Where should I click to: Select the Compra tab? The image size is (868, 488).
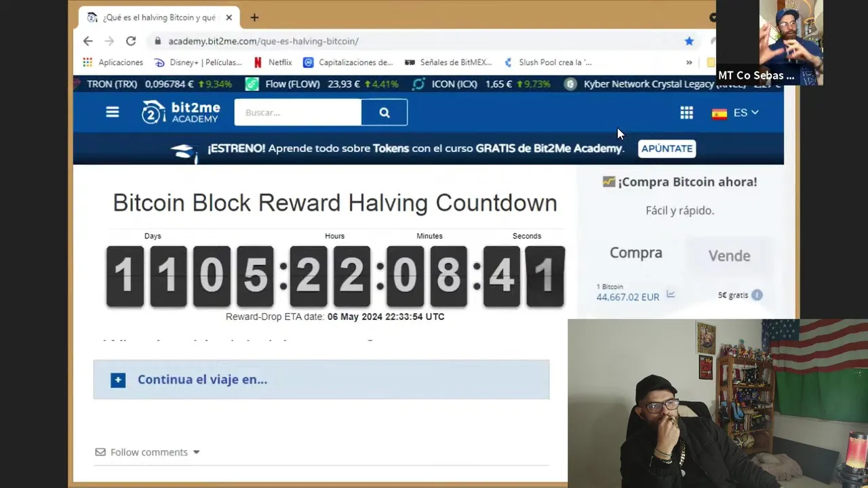(x=635, y=253)
